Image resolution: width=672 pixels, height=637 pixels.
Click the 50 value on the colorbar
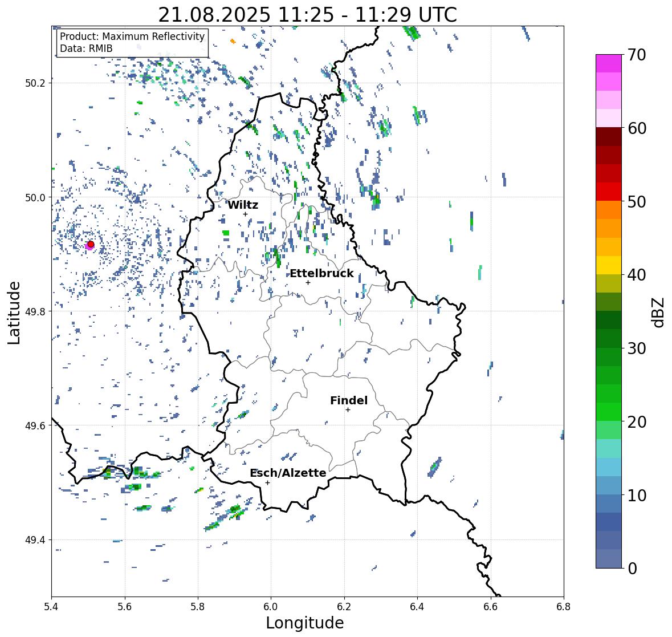(x=637, y=201)
